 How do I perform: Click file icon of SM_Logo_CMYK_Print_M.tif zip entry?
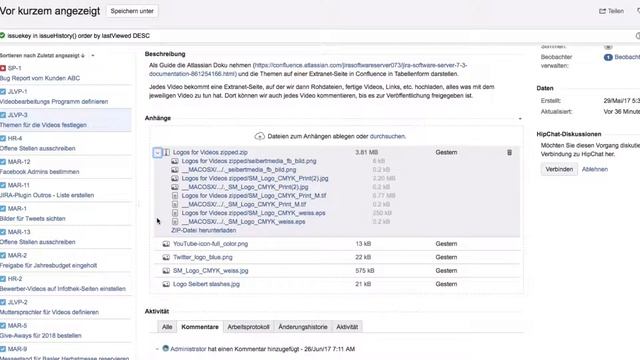coord(175,196)
